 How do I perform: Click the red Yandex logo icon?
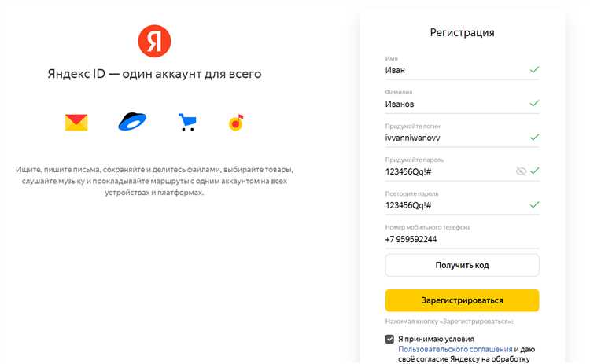(x=154, y=41)
